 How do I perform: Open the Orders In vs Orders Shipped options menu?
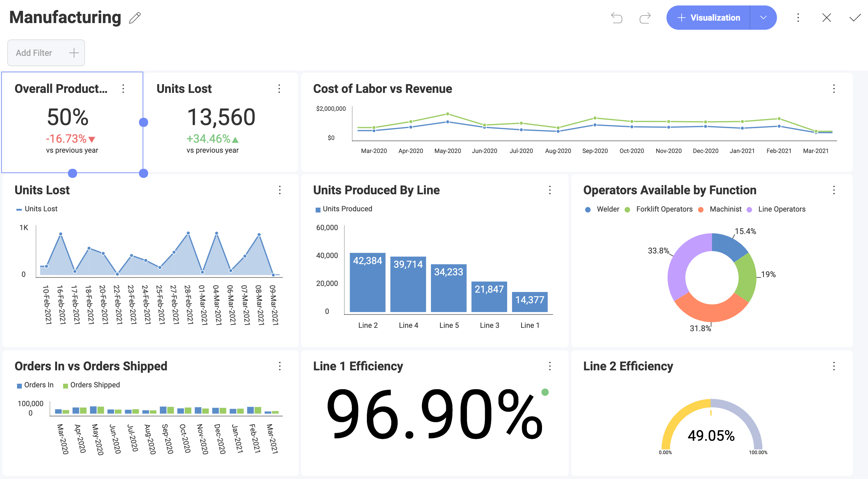(280, 366)
